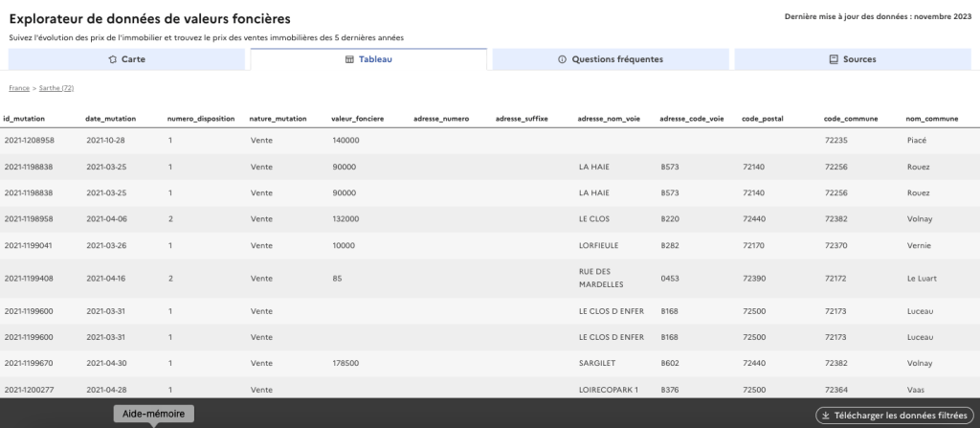The width and height of the screenshot is (980, 428).
Task: Click street code 0453
Action: pos(670,279)
